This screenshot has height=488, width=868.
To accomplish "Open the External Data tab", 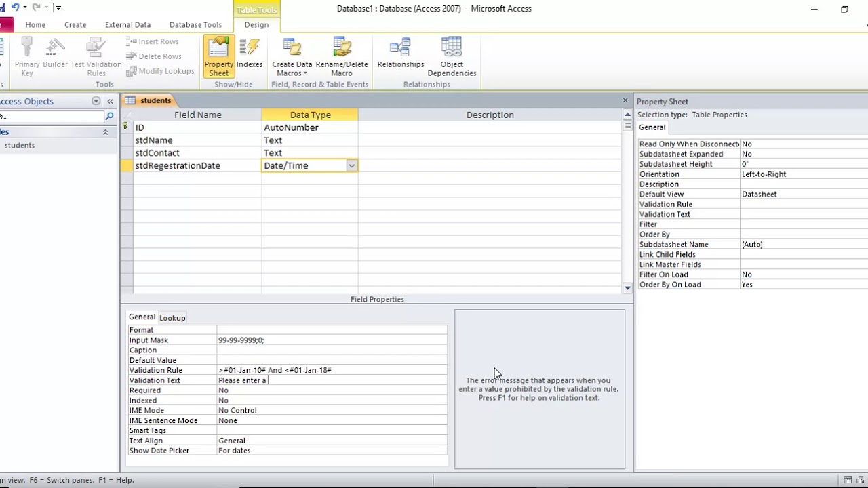I will point(127,24).
